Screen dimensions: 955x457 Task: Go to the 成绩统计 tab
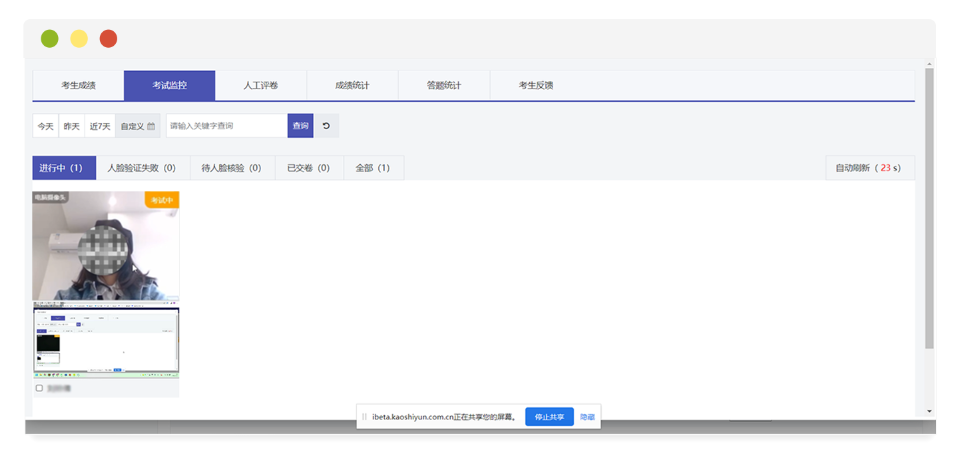[352, 86]
